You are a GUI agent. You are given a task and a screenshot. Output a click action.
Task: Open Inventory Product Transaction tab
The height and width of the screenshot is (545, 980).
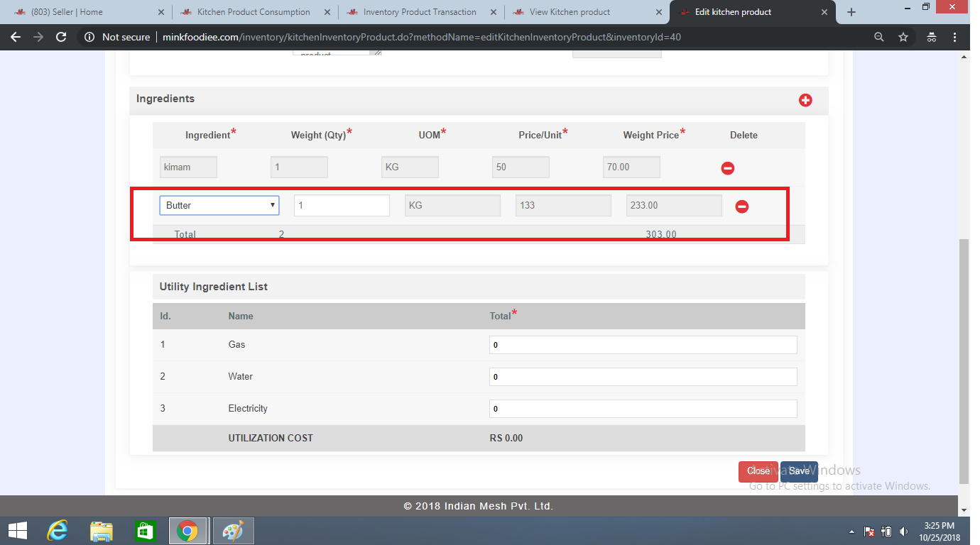pyautogui.click(x=420, y=12)
